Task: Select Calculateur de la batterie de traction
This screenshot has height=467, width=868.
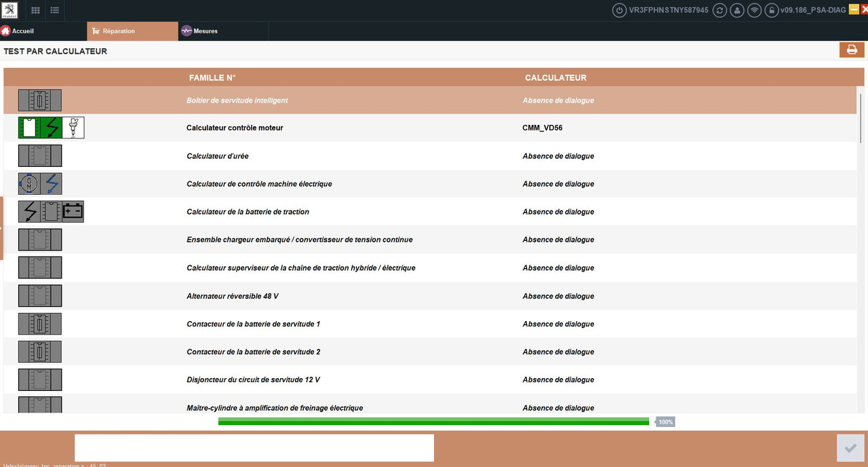Action: 248,212
